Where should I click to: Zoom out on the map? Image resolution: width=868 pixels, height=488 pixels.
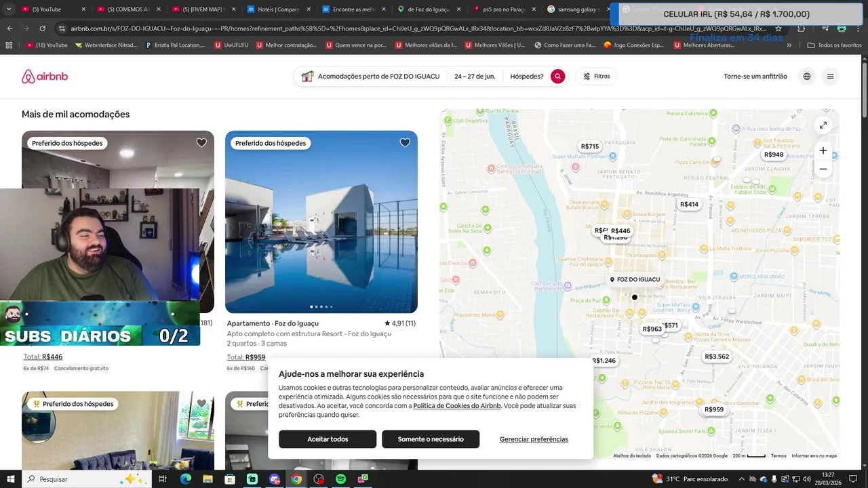click(823, 169)
